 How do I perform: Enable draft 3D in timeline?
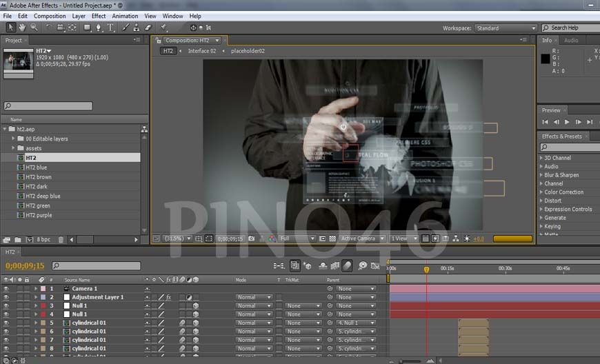point(308,265)
